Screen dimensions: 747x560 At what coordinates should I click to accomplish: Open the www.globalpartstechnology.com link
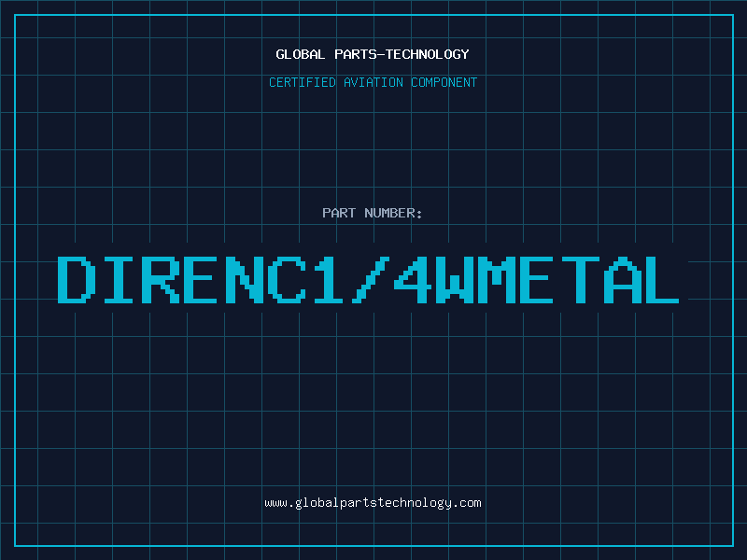click(373, 503)
